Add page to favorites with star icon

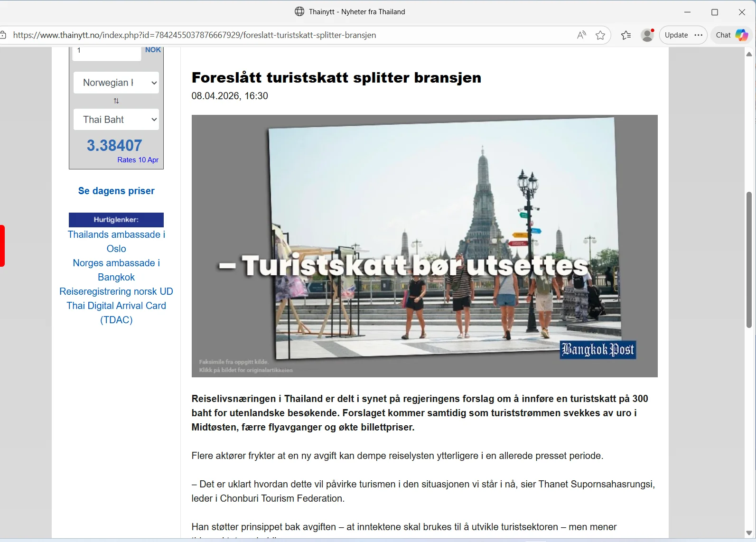(x=600, y=35)
